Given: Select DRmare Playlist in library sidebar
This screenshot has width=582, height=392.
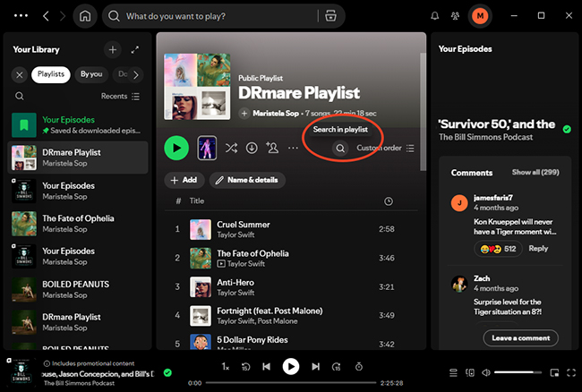Looking at the screenshot, I should [78, 158].
